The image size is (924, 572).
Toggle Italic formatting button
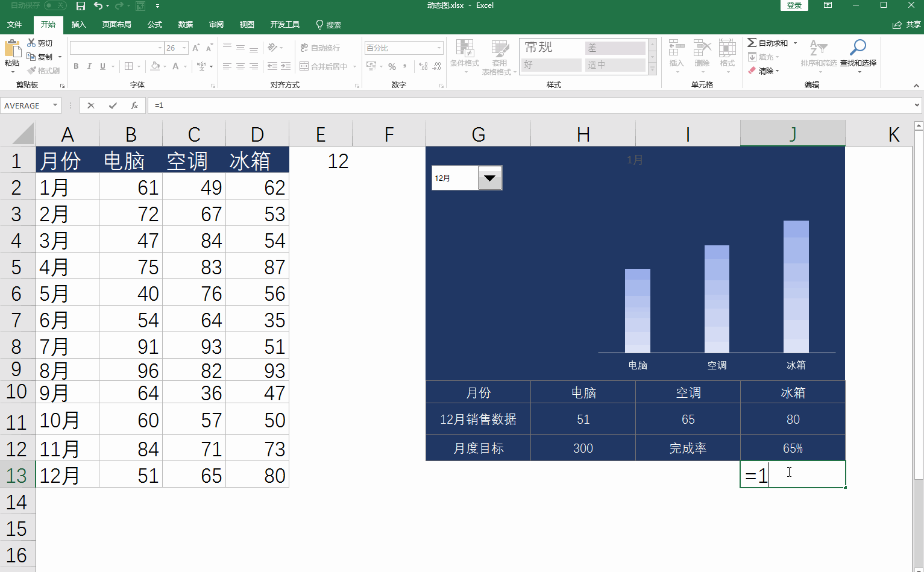point(89,66)
